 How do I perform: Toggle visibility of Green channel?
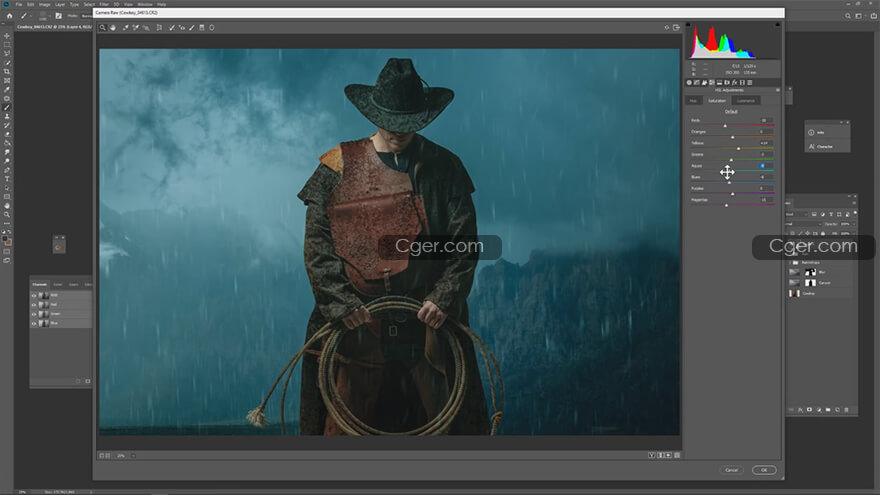pyautogui.click(x=34, y=314)
